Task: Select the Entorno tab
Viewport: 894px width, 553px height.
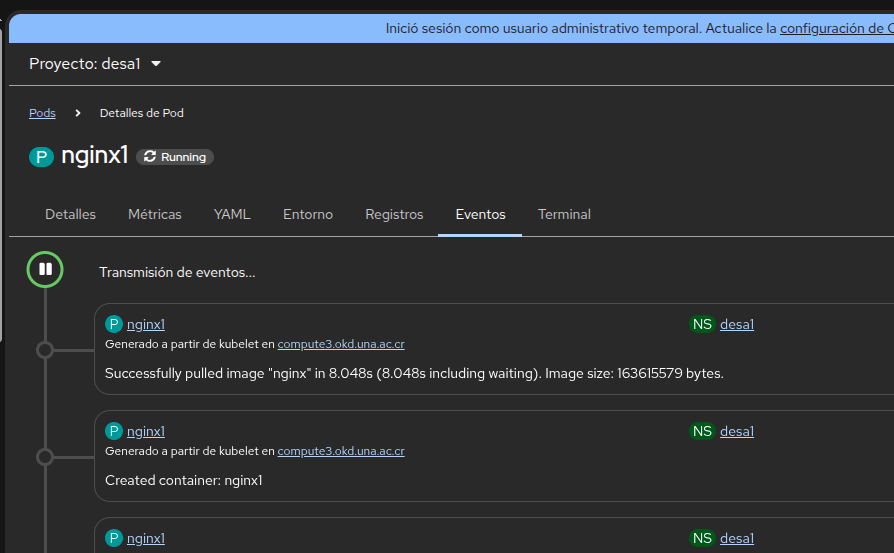Action: coord(308,214)
